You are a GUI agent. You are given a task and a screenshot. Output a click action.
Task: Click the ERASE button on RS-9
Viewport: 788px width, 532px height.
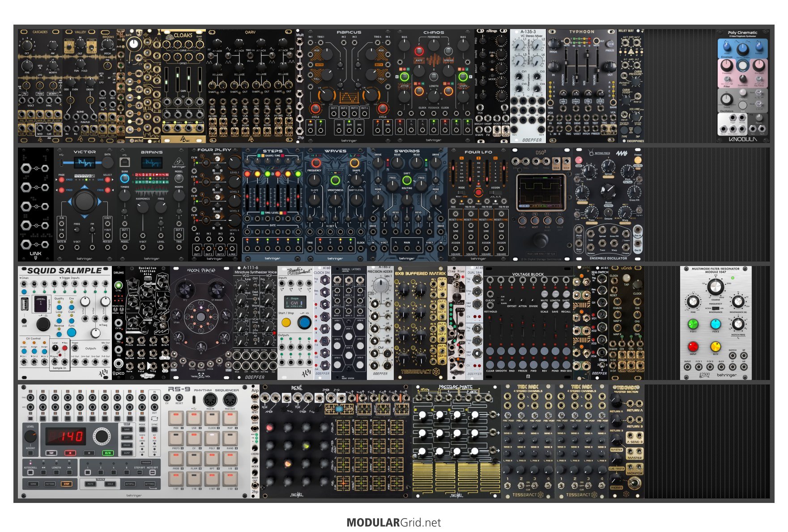[x=127, y=445]
